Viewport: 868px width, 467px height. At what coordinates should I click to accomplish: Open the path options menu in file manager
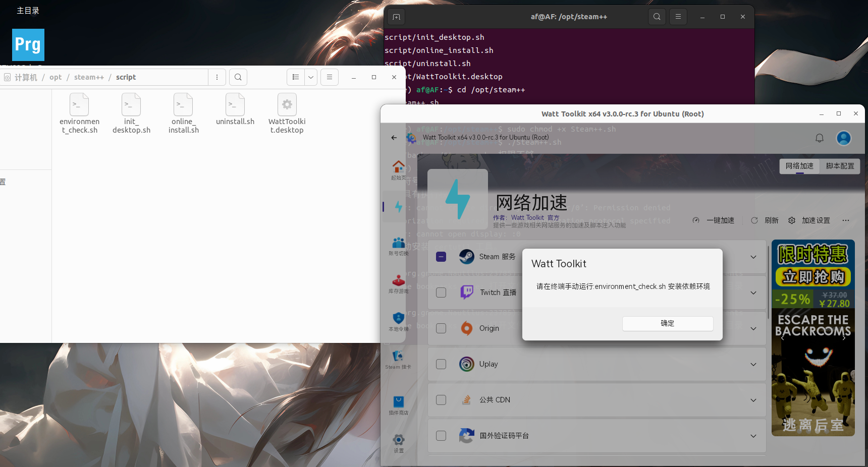tap(217, 77)
